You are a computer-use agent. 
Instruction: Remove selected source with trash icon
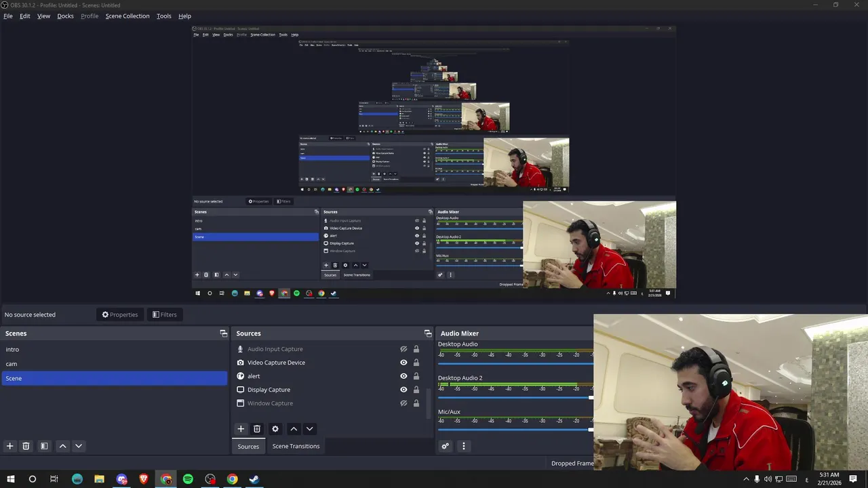pyautogui.click(x=257, y=429)
